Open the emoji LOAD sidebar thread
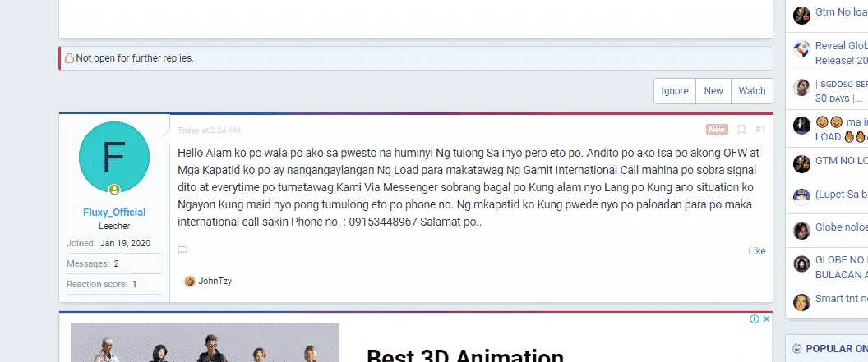Image resolution: width=868 pixels, height=362 pixels. 842,130
